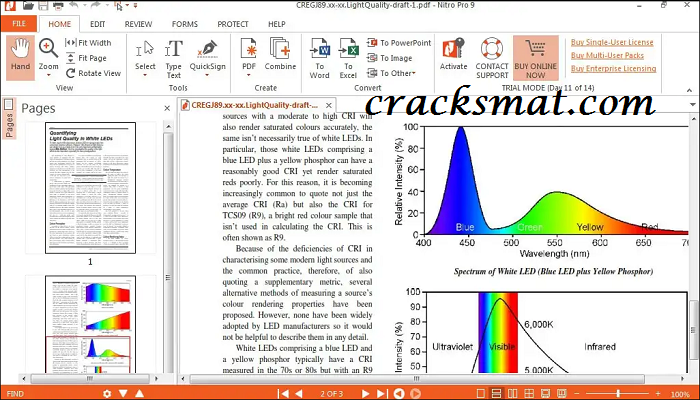Click Combine files icon
The height and width of the screenshot is (400, 700).
280,49
